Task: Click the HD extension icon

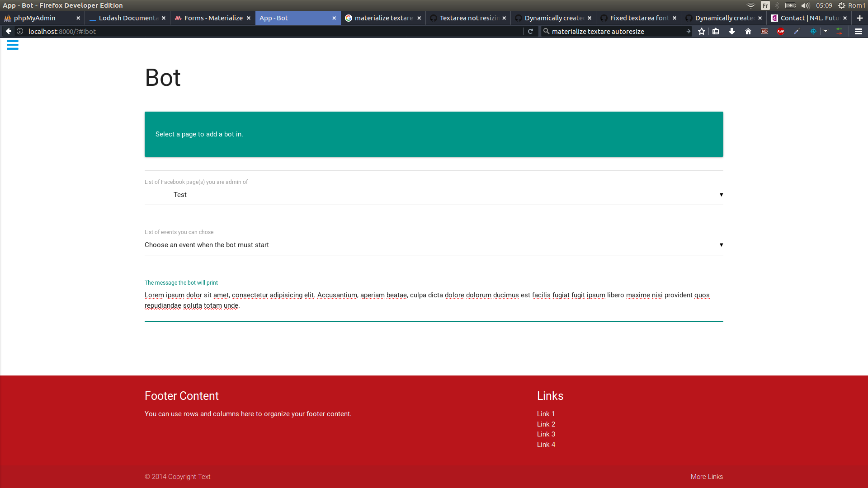Action: [764, 31]
